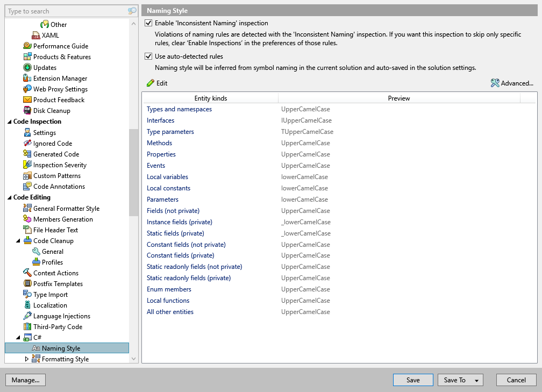Click the 'Type to search' field
The height and width of the screenshot is (392, 542).
[65, 11]
